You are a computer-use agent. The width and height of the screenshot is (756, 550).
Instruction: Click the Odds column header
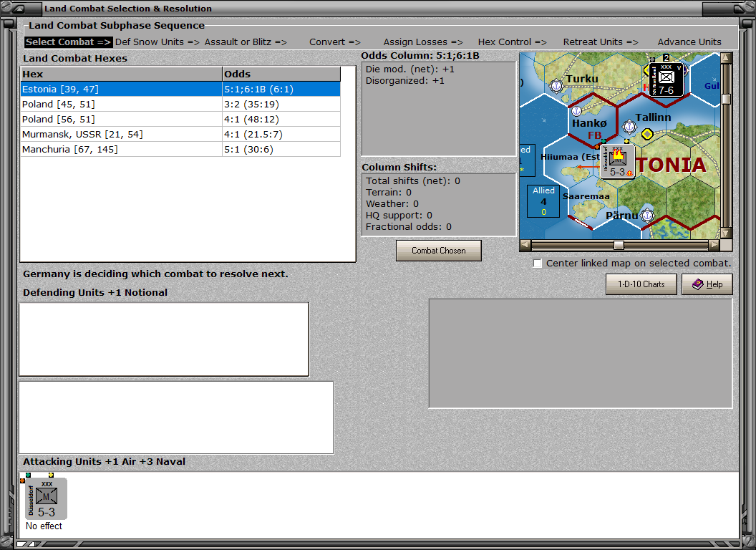[281, 74]
